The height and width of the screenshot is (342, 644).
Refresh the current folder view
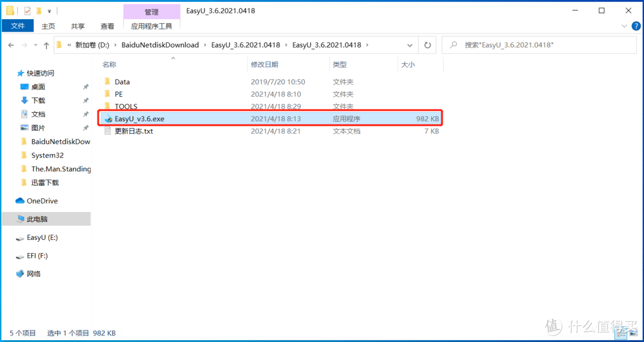[x=428, y=45]
